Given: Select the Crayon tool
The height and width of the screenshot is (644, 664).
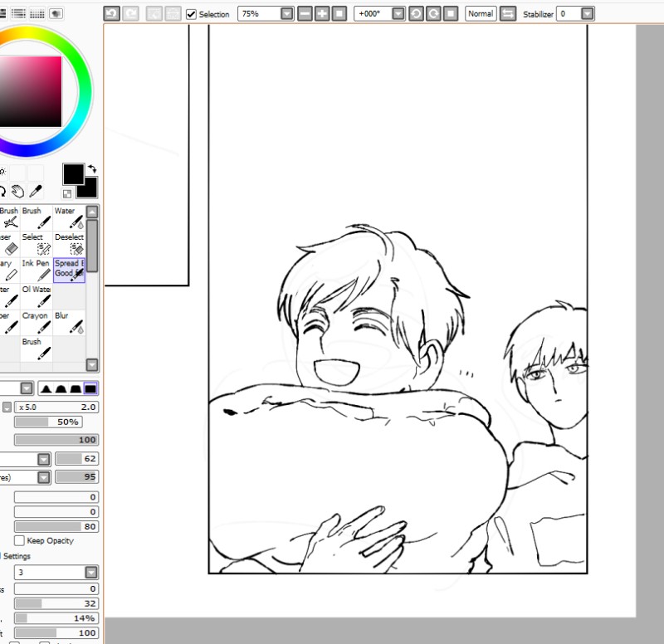Looking at the screenshot, I should pos(37,323).
